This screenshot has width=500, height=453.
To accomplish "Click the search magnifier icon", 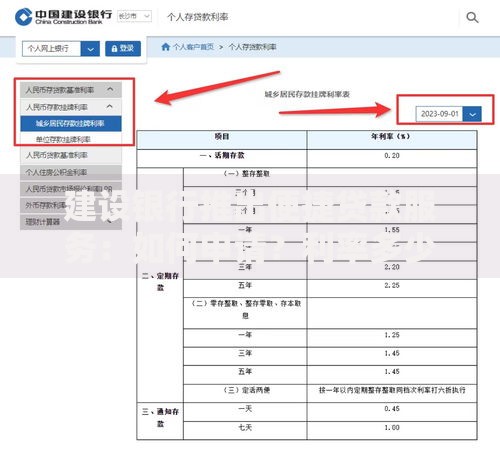I will pos(472,17).
